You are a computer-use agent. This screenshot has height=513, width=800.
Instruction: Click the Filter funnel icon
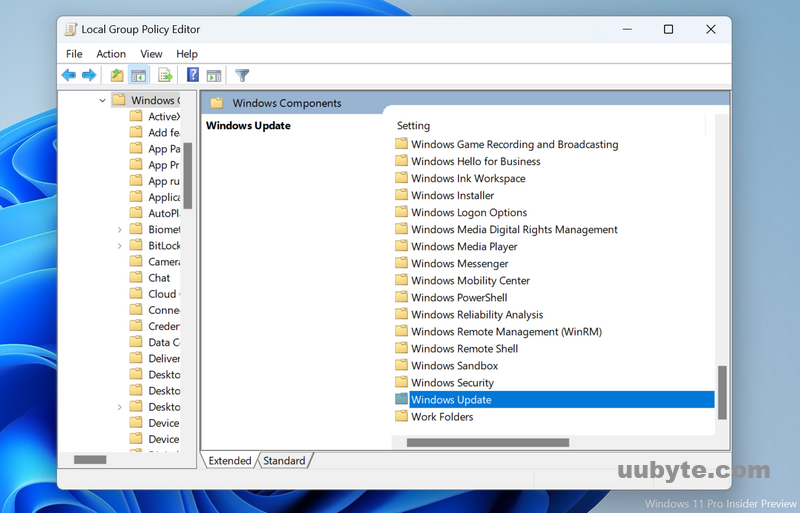242,76
